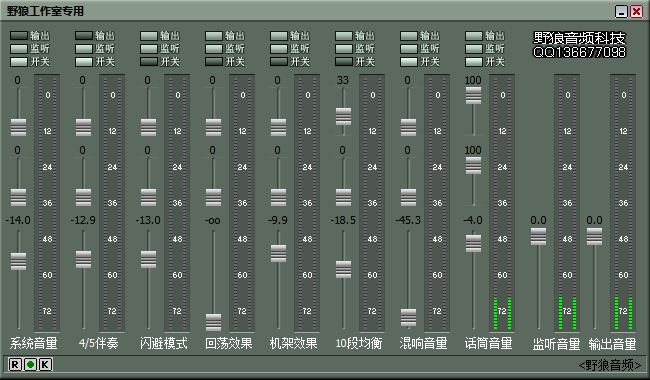Click the 混响音量 main fader at -45.3
650x380 pixels.
408,317
